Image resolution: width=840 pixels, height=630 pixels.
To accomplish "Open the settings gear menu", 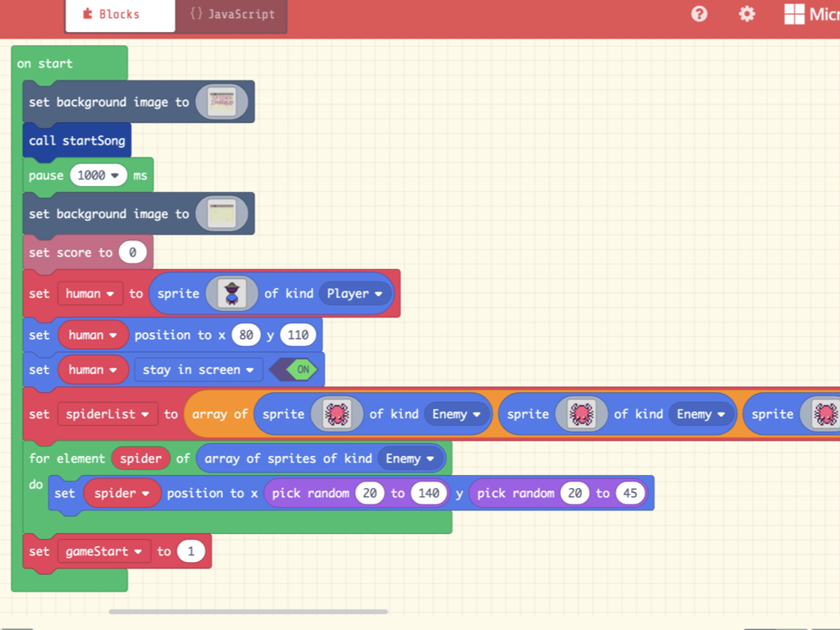I will (746, 14).
